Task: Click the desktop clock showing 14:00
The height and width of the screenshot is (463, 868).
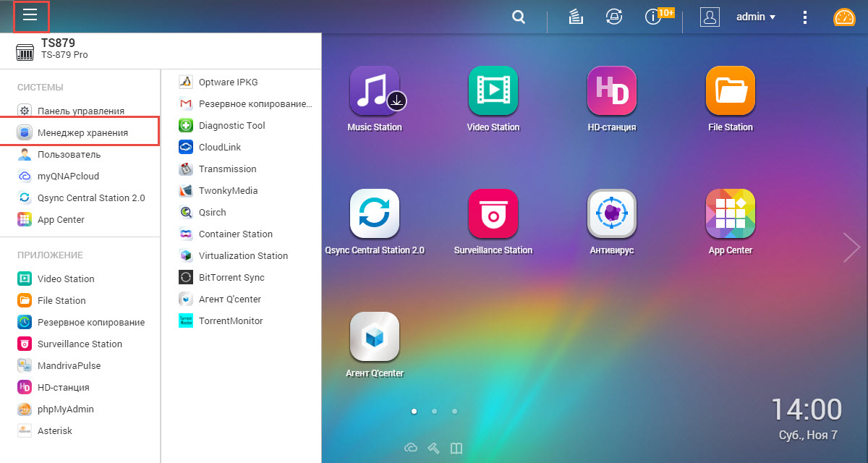Action: 806,409
